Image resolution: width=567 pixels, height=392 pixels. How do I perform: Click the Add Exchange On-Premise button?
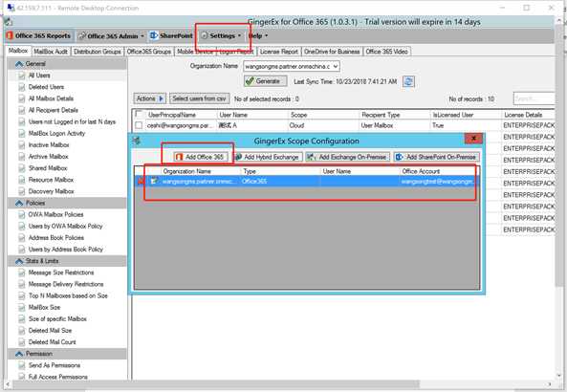[347, 157]
